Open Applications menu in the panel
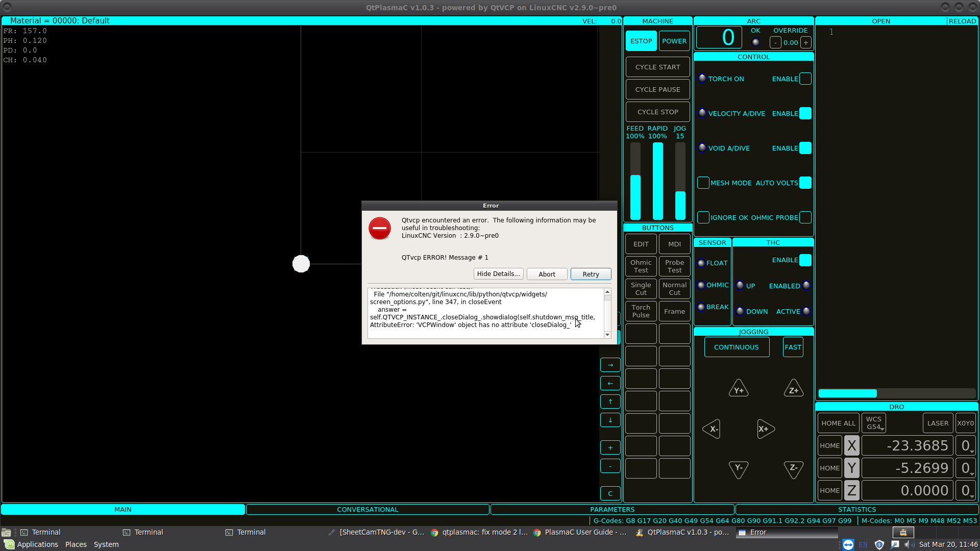Screen dimensions: 980x551 pyautogui.click(x=32, y=544)
